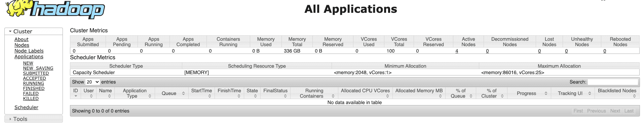Open the About cluster link
The width and height of the screenshot is (644, 129).
(21, 39)
